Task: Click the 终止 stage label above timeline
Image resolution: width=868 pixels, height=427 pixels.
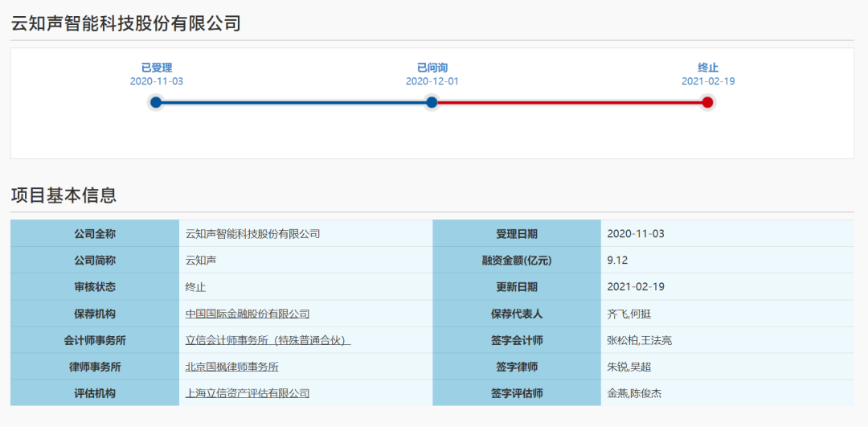Action: 708,68
